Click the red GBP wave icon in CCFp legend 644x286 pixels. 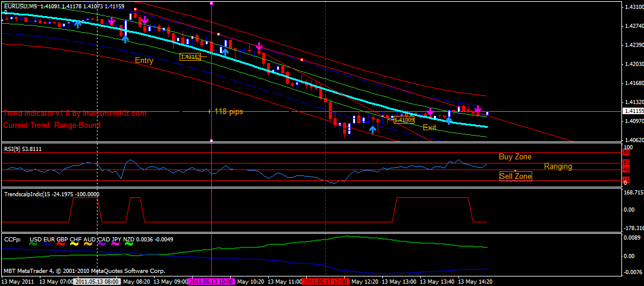(61, 243)
